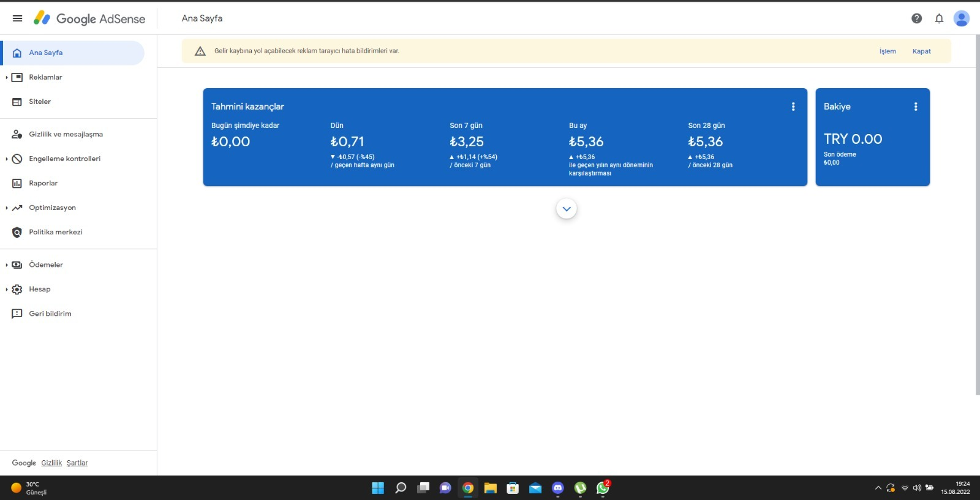Select Ana Sayfa in the sidebar
The height and width of the screenshot is (500, 980).
click(x=73, y=53)
